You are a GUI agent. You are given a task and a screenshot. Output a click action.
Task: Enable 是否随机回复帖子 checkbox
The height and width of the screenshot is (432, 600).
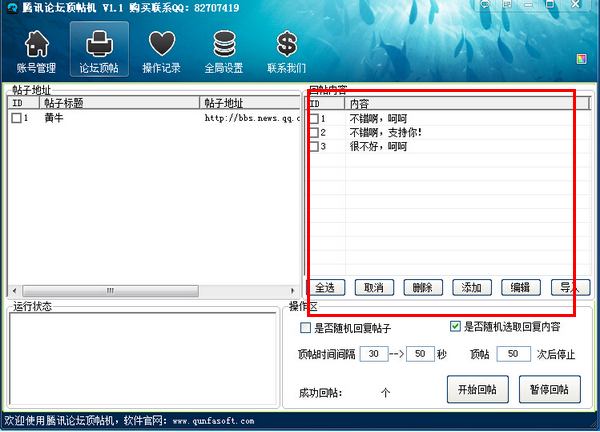tap(305, 328)
